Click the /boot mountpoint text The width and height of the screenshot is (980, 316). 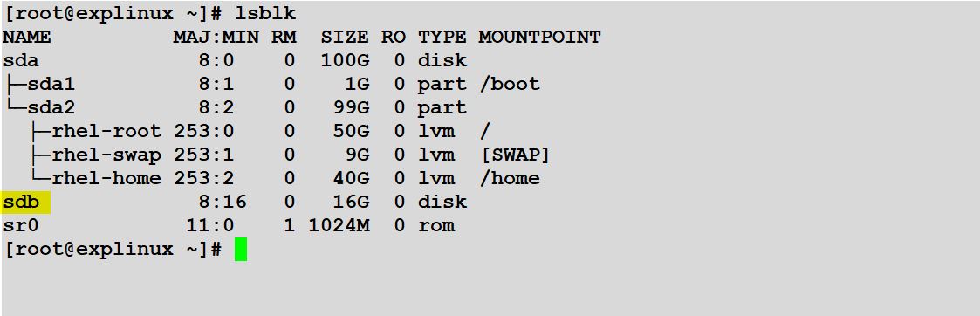click(509, 85)
